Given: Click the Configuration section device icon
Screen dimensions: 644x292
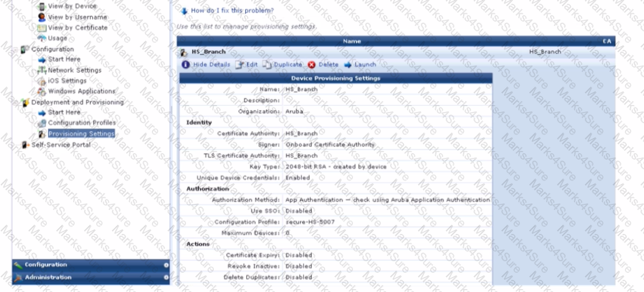Looking at the screenshot, I should (x=25, y=49).
